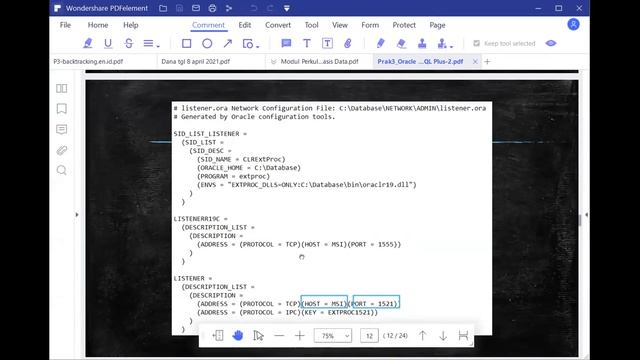This screenshot has width=640, height=360.
Task: Switch to the View tab
Action: tap(340, 25)
